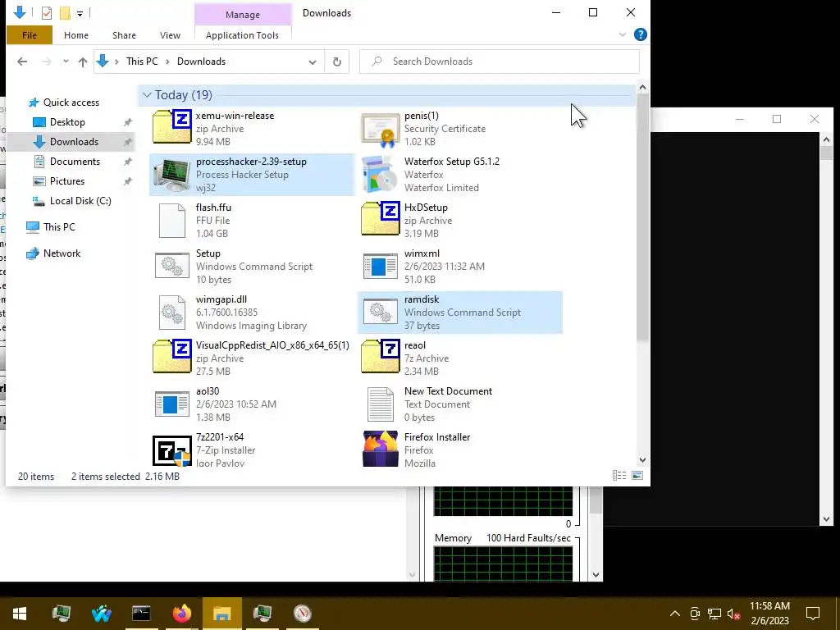The height and width of the screenshot is (630, 840).
Task: Select the flash.ffu file icon
Action: pos(172,220)
